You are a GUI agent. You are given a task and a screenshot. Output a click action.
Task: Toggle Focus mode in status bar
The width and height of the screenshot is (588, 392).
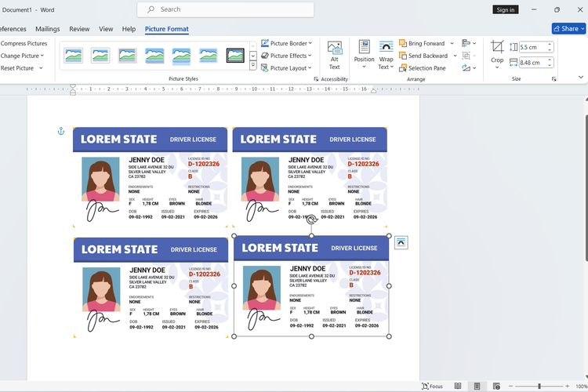(432, 387)
